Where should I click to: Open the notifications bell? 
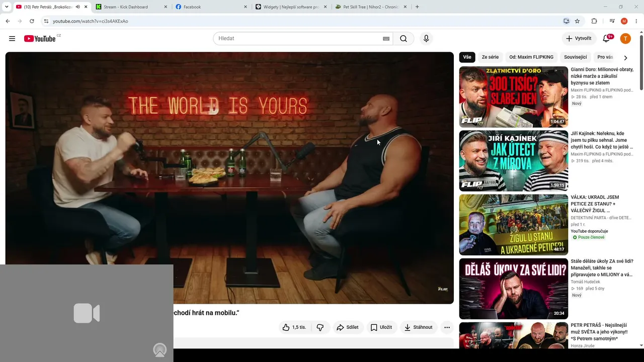coord(607,39)
